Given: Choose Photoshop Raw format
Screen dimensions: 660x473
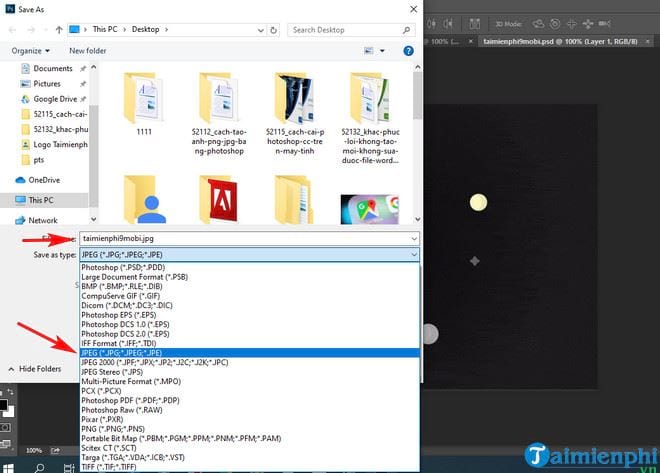Looking at the screenshot, I should click(250, 410).
